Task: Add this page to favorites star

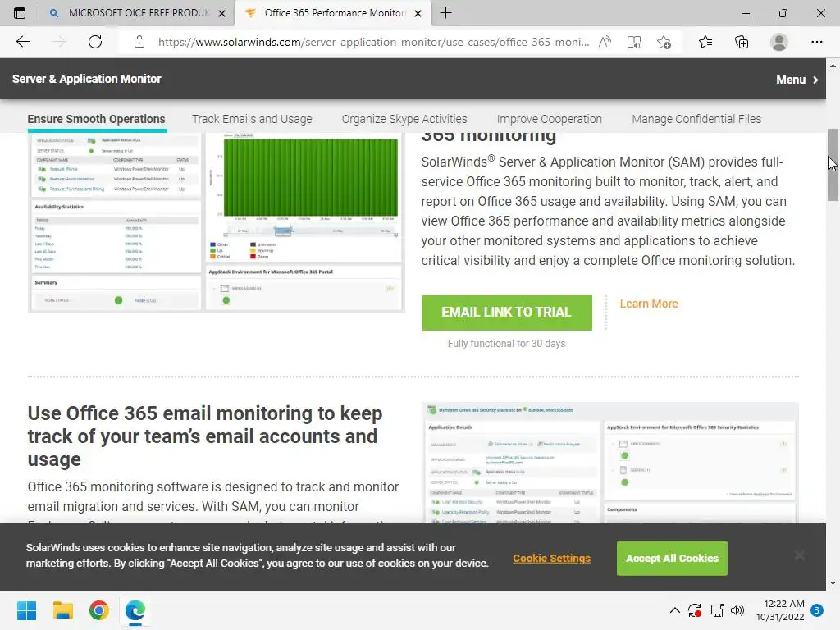Action: [x=664, y=42]
